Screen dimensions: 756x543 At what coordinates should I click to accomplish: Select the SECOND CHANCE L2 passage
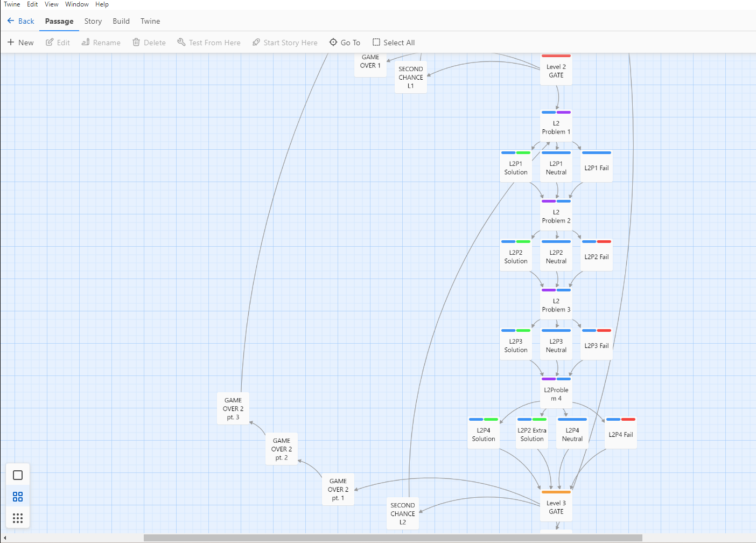[x=403, y=513]
